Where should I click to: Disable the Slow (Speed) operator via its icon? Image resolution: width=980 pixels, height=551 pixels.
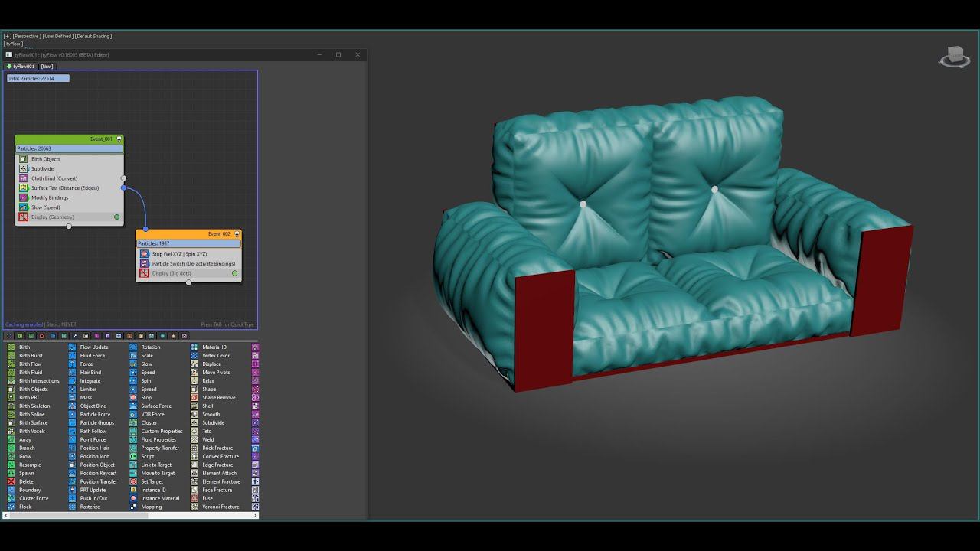click(x=24, y=207)
